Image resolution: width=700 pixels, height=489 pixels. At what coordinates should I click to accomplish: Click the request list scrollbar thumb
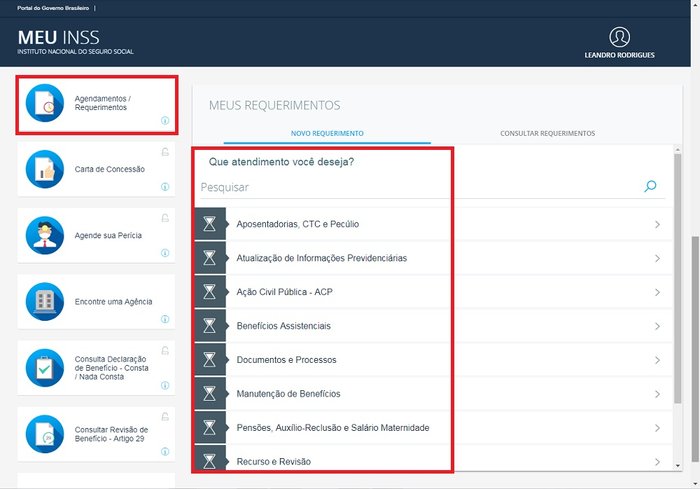[678, 279]
